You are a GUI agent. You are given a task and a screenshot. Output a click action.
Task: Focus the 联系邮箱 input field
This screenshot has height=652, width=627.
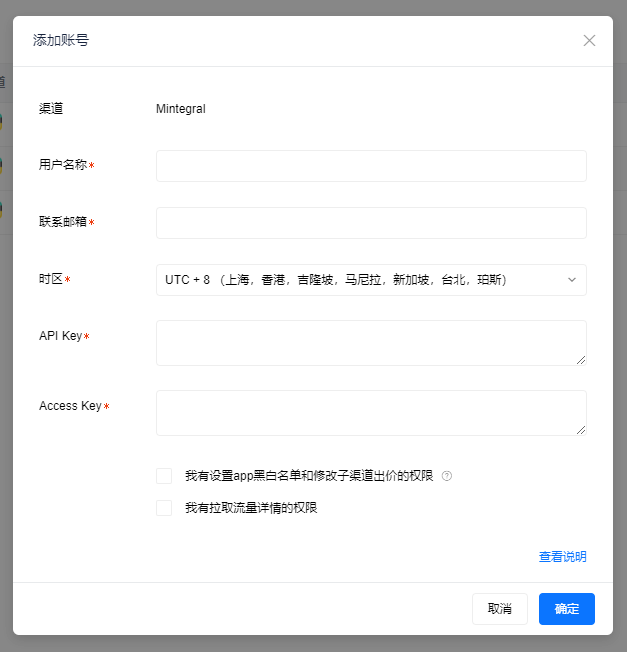pos(370,223)
